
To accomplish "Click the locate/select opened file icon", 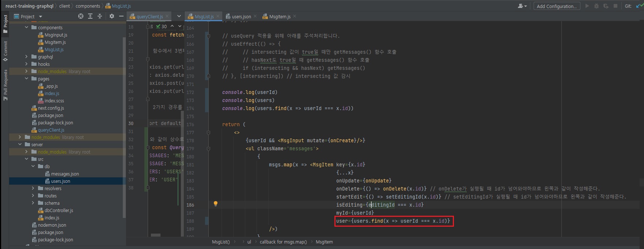I will pyautogui.click(x=81, y=16).
